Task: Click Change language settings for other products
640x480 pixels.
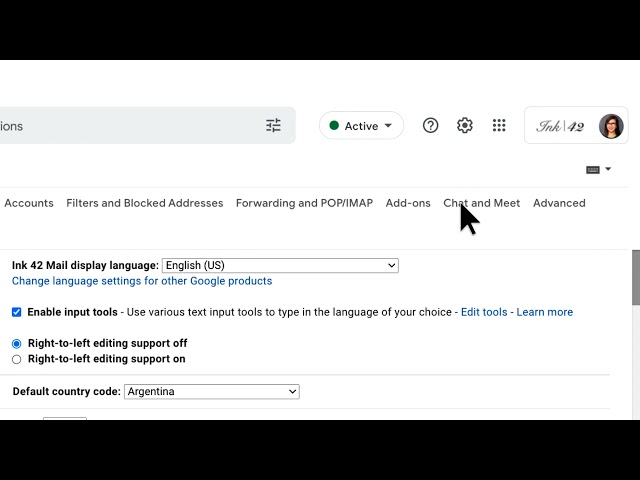Action: pos(142,281)
